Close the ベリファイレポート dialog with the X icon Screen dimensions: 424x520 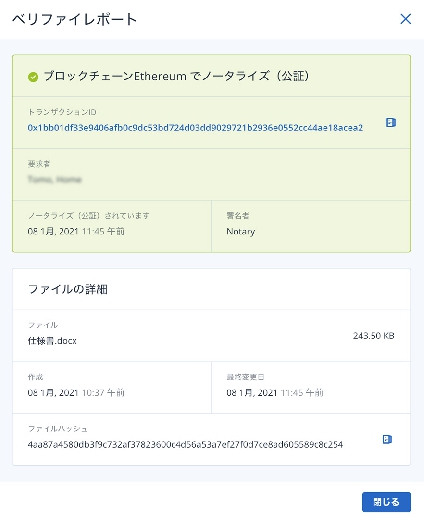click(x=405, y=19)
